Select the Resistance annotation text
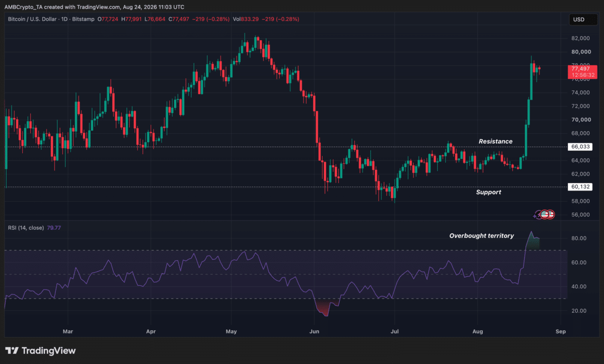 coord(495,141)
